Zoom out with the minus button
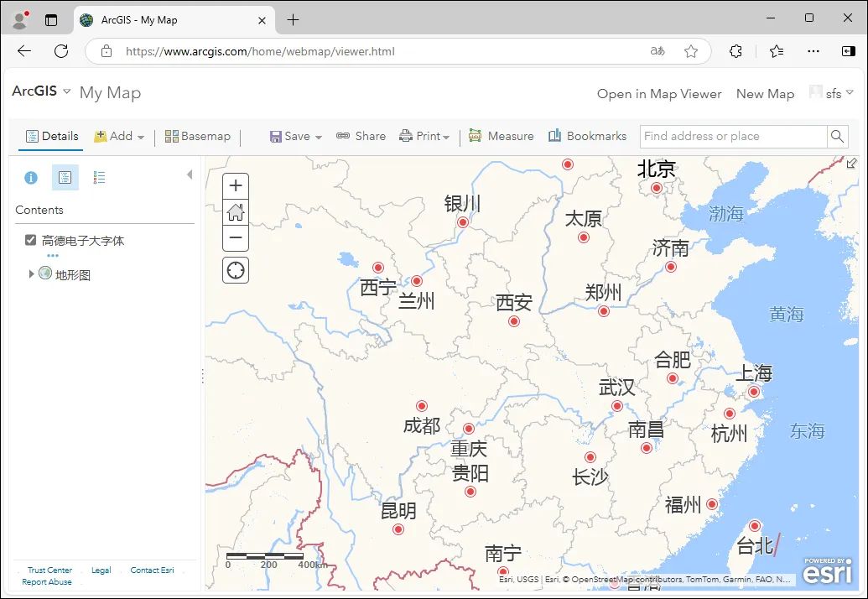 point(236,238)
